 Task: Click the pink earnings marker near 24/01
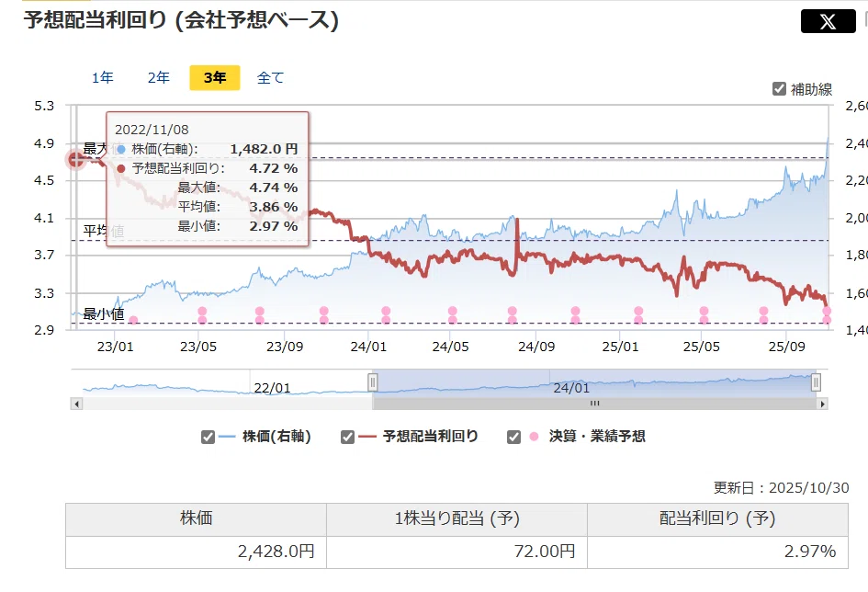click(x=386, y=315)
